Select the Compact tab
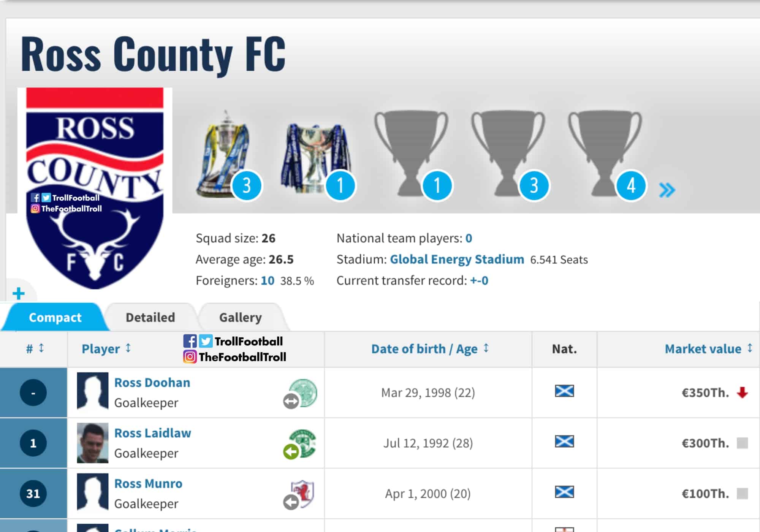The height and width of the screenshot is (532, 760). point(55,317)
